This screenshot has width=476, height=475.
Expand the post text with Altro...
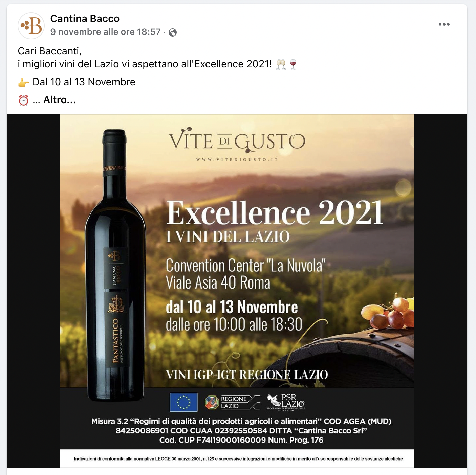(60, 100)
